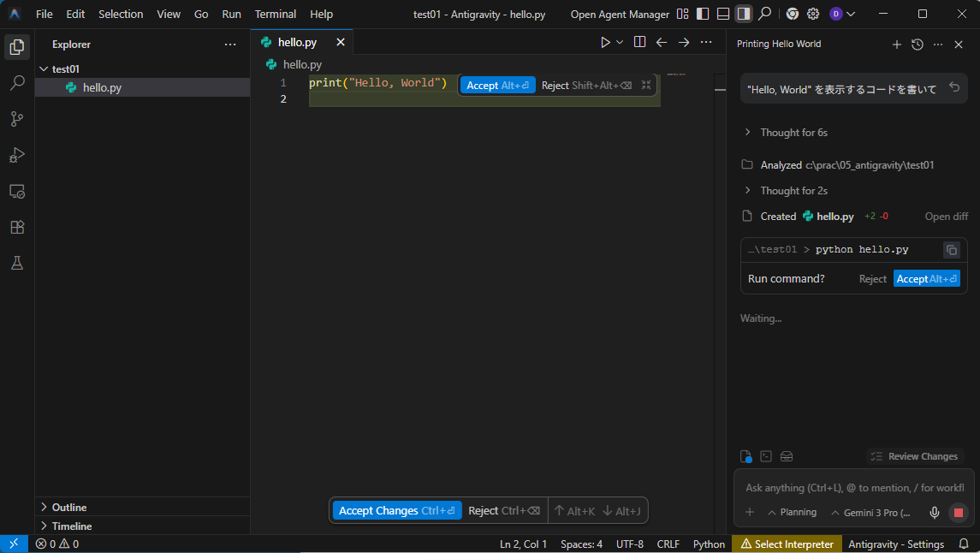Accept the inline code change

(x=497, y=86)
